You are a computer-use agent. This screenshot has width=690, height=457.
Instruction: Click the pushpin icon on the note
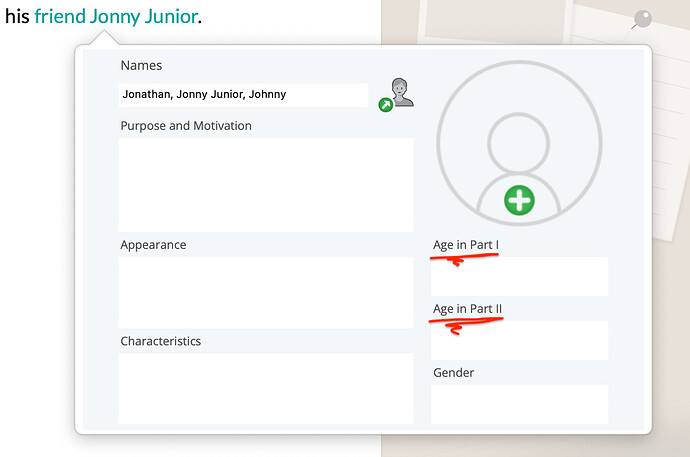(643, 19)
